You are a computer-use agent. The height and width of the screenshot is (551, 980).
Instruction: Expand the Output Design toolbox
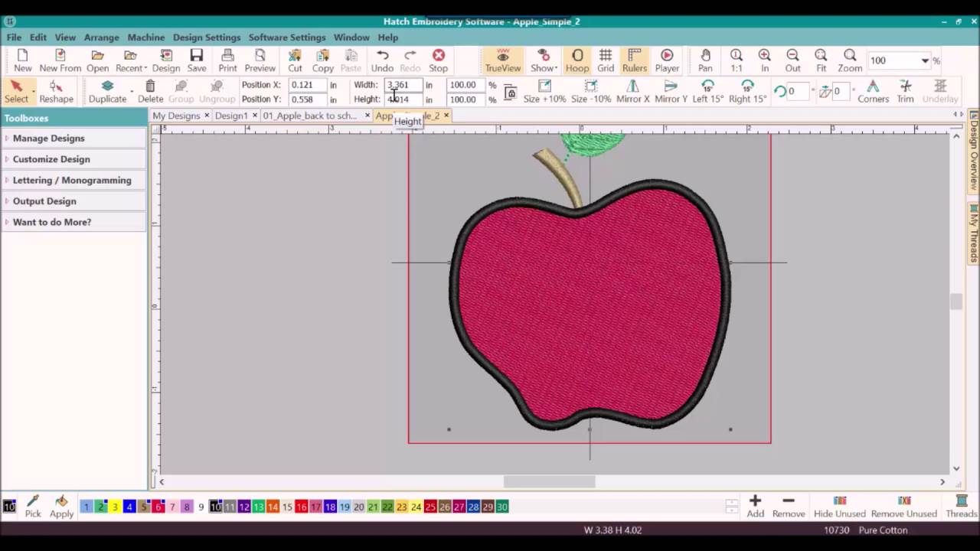73,201
